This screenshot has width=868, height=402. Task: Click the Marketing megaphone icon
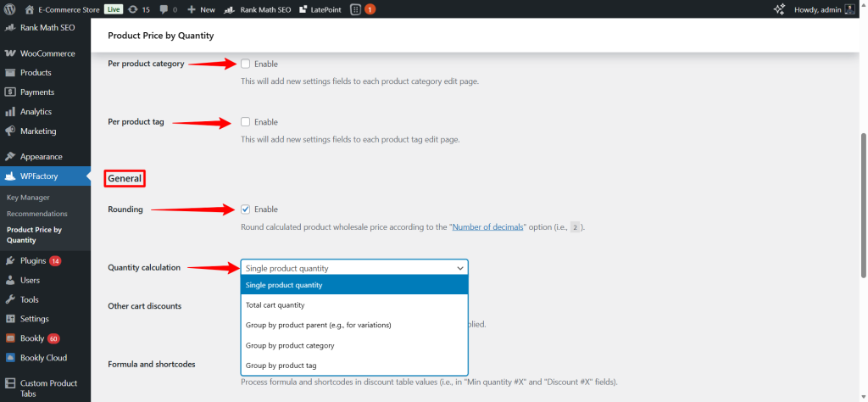[10, 131]
